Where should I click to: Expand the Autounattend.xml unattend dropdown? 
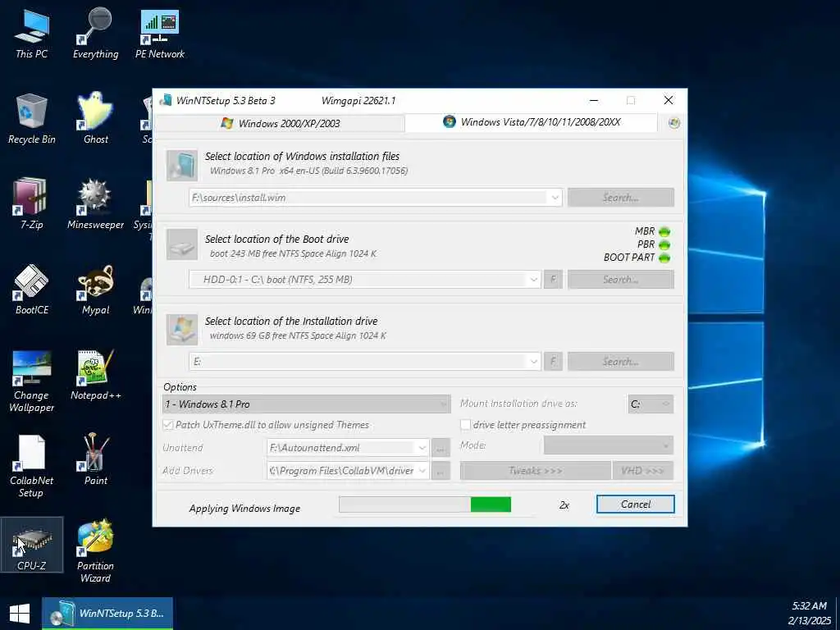coord(422,447)
